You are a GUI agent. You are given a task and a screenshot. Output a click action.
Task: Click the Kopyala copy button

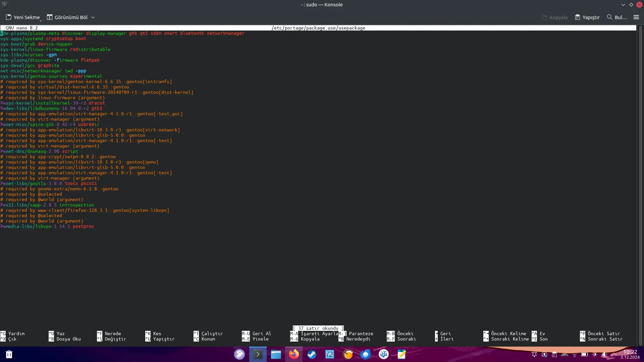tap(555, 17)
